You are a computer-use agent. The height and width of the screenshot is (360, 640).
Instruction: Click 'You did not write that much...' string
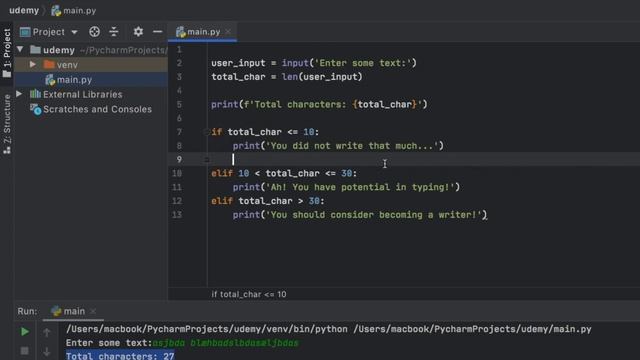click(x=352, y=146)
